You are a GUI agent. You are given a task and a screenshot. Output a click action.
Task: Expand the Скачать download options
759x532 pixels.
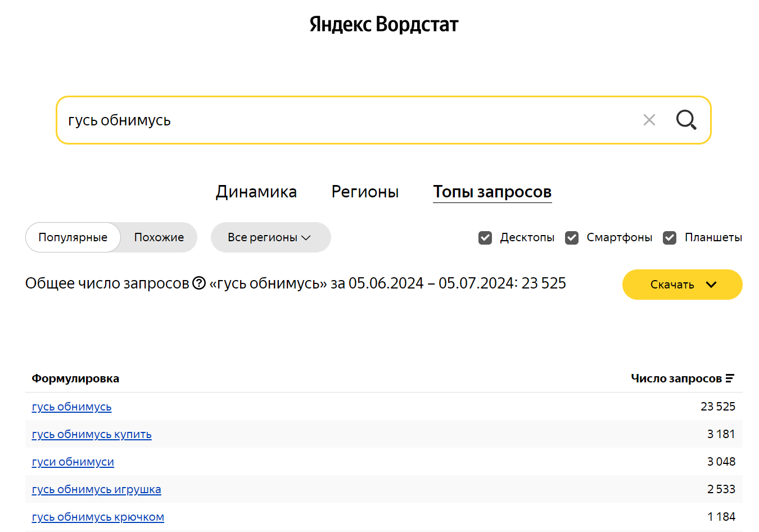pyautogui.click(x=682, y=285)
